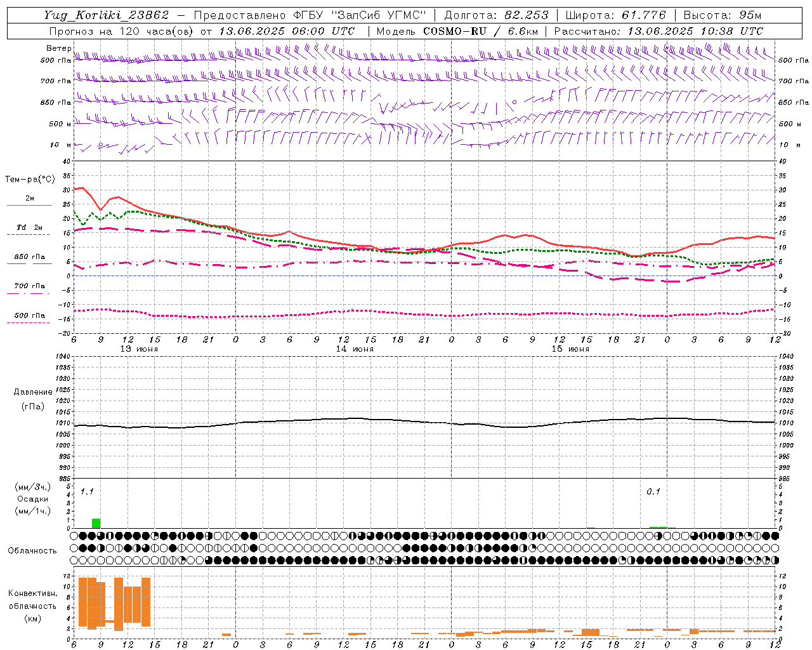Select the 'Прогноз на 120 часа(ов)' forecast line
The height and width of the screenshot is (650, 812).
click(x=122, y=31)
